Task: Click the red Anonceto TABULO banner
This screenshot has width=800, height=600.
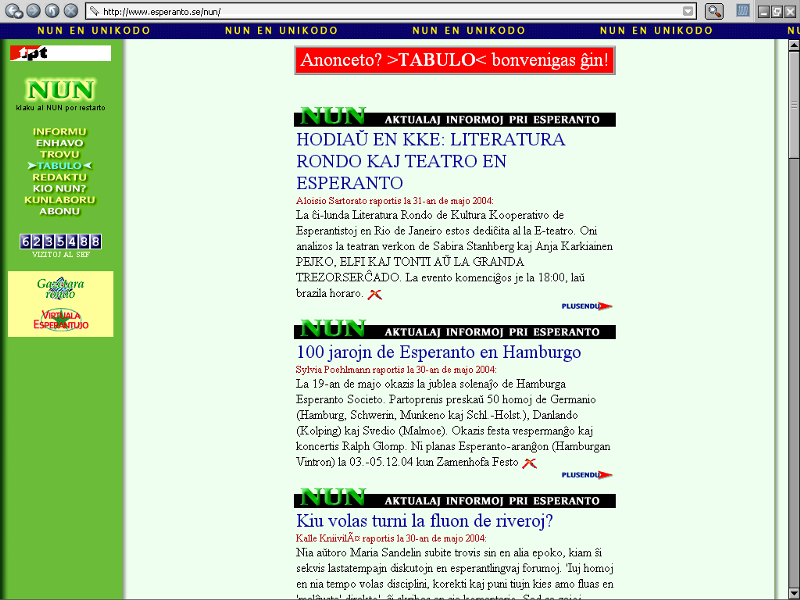Action: (x=454, y=60)
